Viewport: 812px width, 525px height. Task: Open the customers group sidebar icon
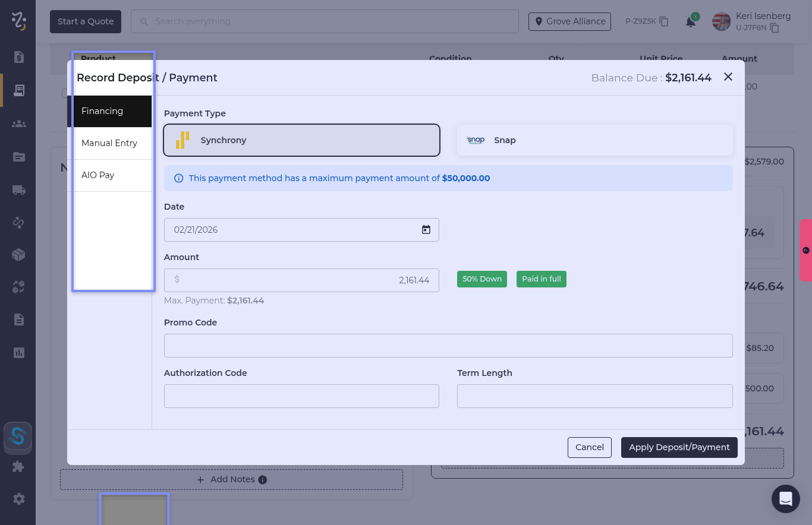pyautogui.click(x=18, y=124)
